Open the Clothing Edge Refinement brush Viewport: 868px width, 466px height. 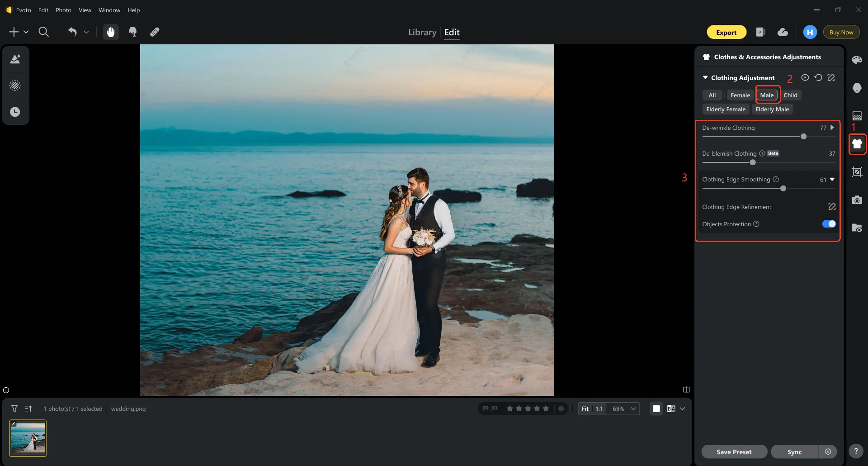click(x=831, y=207)
